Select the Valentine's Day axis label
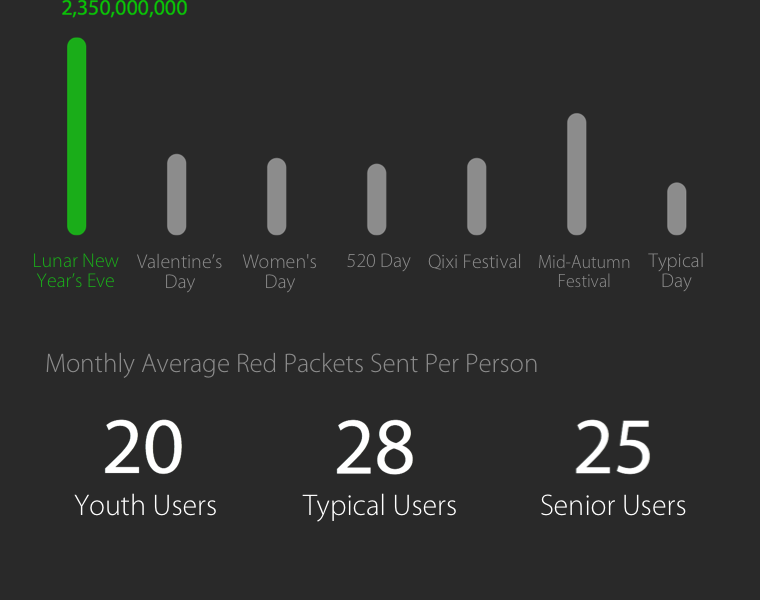 pyautogui.click(x=179, y=271)
